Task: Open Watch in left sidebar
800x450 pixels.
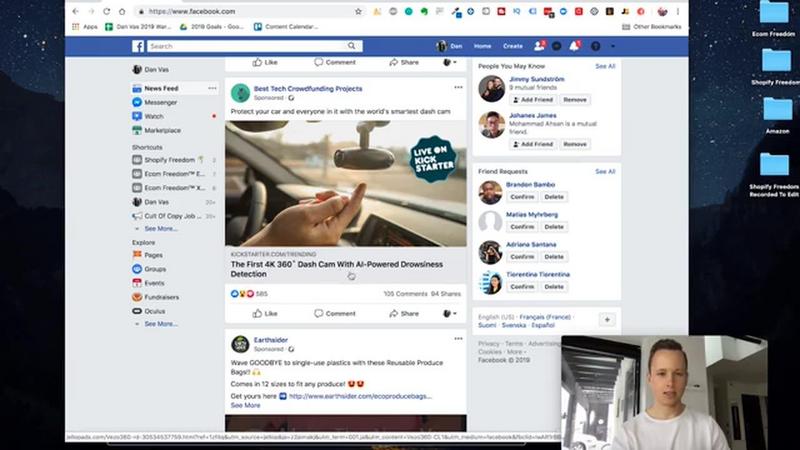Action: (148, 116)
